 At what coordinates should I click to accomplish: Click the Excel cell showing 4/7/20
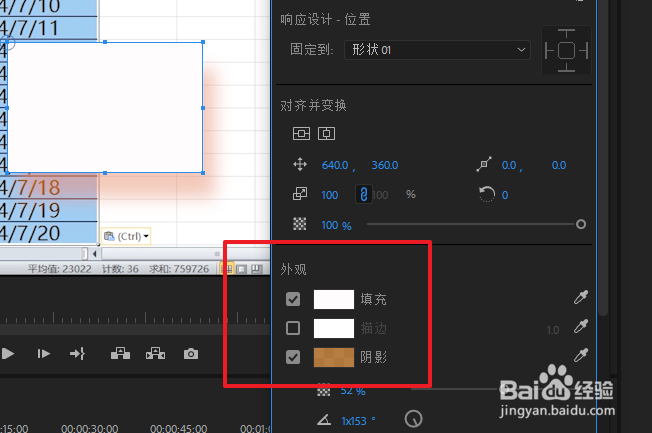48,233
